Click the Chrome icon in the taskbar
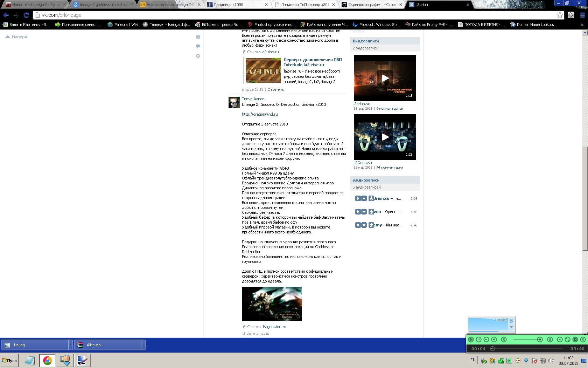The image size is (588, 368). [47, 360]
